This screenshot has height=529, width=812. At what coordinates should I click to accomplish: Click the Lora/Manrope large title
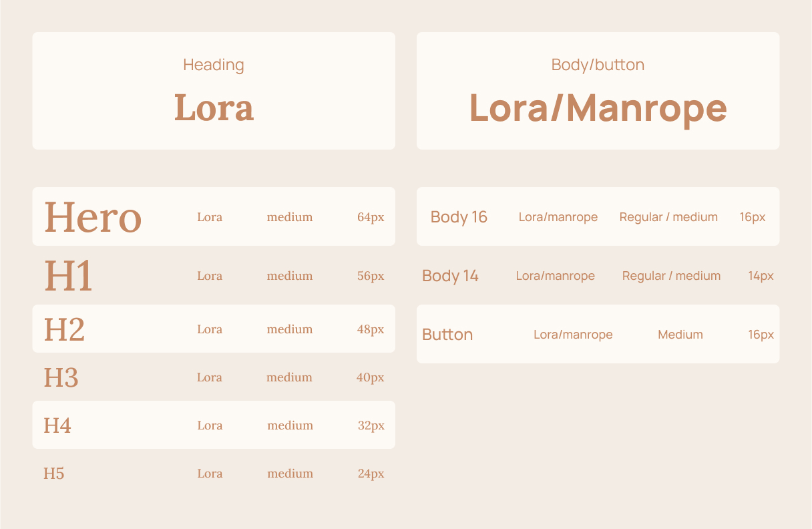tap(598, 108)
